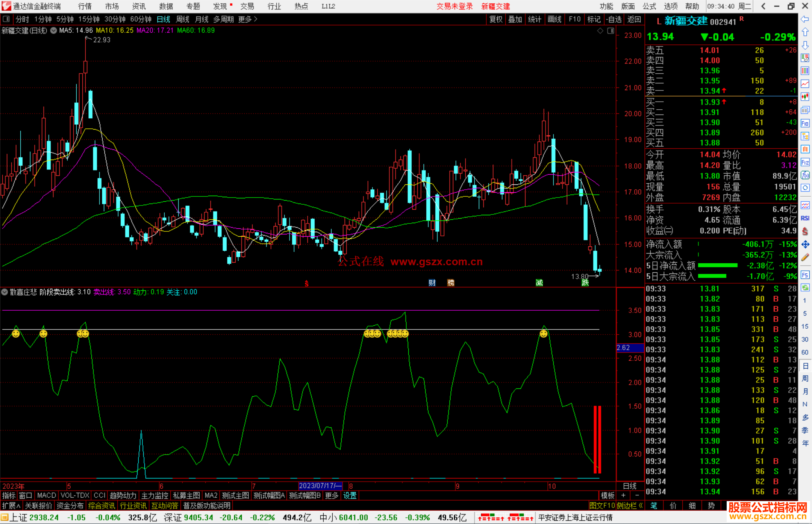This screenshot has height=524, width=812.
Task: Collapse the 侧边栏 sidebar panel
Action: (629, 506)
